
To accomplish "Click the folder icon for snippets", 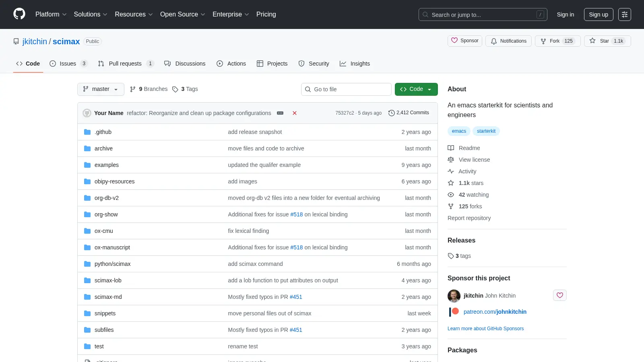I will (87, 313).
